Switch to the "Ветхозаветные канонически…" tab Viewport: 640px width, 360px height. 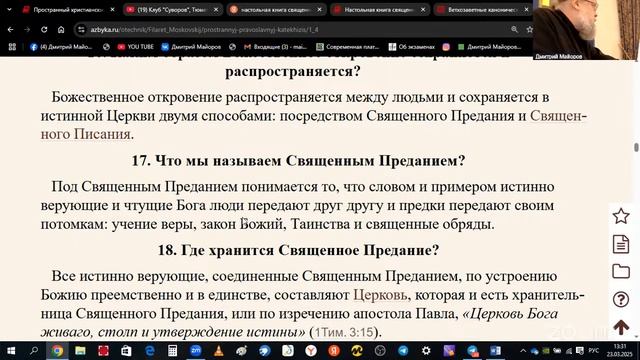[483, 9]
